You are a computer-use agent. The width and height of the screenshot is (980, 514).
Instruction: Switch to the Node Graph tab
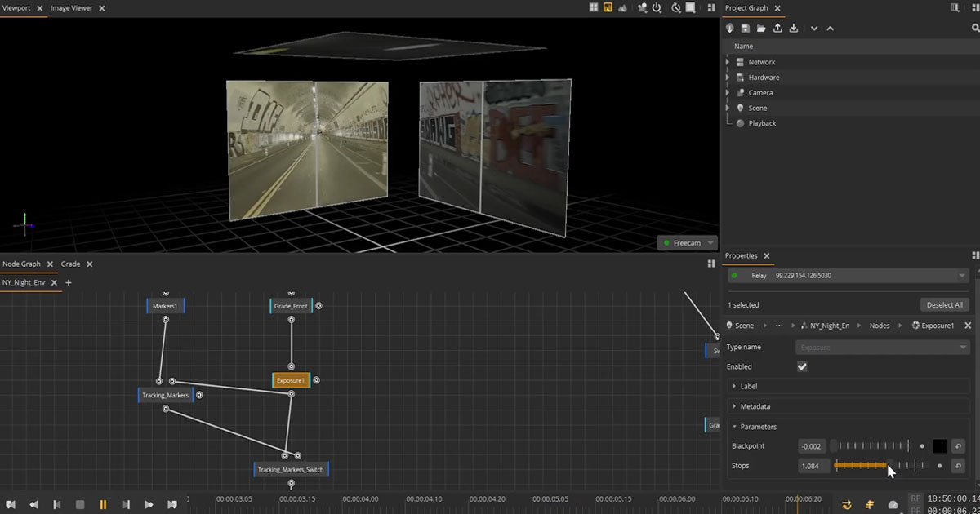(x=21, y=264)
